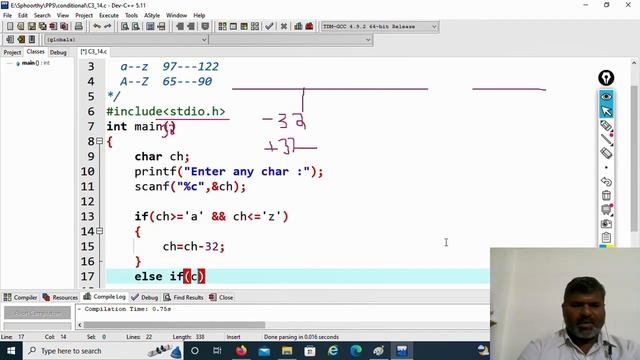The width and height of the screenshot is (640, 360).
Task: Open File Explorer from the taskbar
Action: point(287,351)
